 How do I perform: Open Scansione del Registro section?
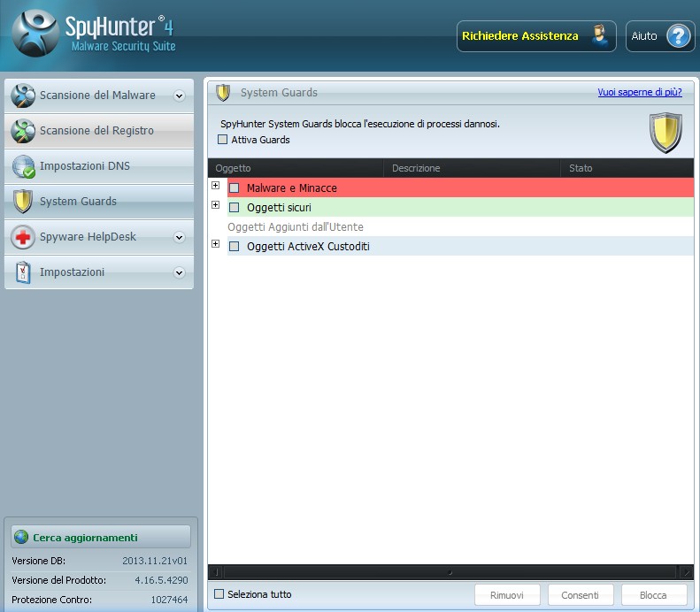[x=99, y=131]
